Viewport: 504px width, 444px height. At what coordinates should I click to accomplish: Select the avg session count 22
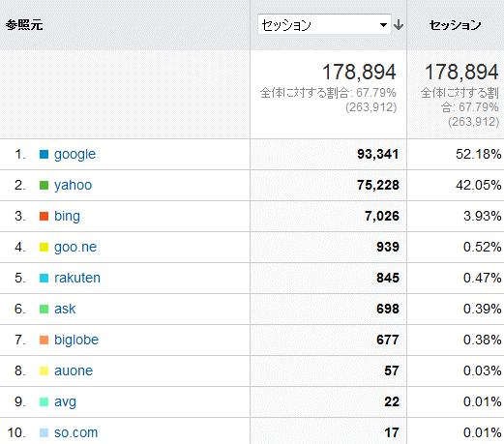(x=392, y=401)
